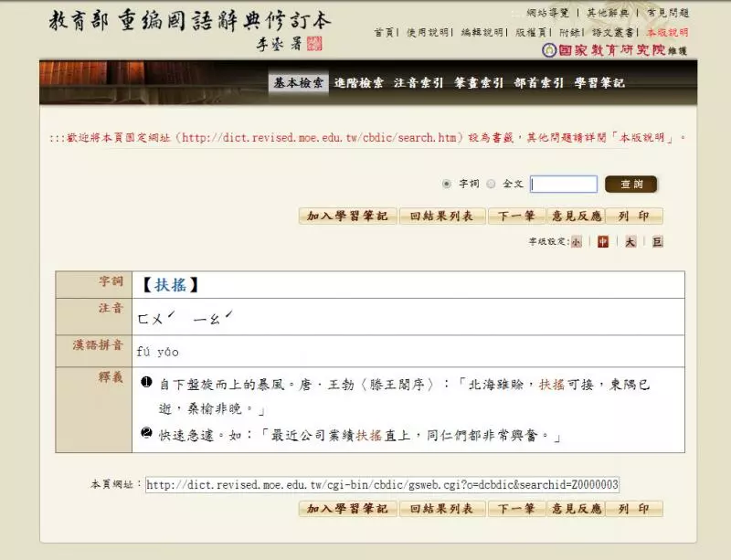Click the 漢語拼音 row label

(x=98, y=344)
